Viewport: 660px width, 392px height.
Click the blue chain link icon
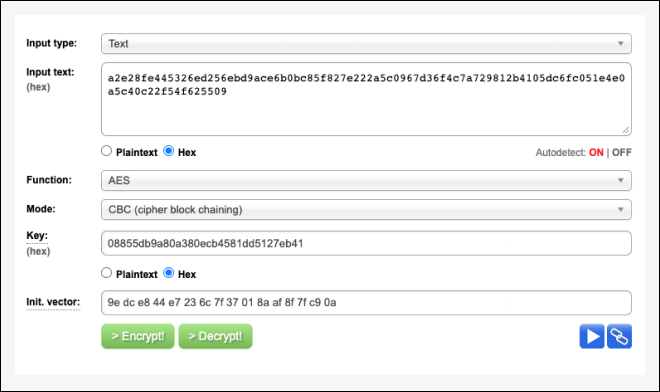(x=619, y=336)
